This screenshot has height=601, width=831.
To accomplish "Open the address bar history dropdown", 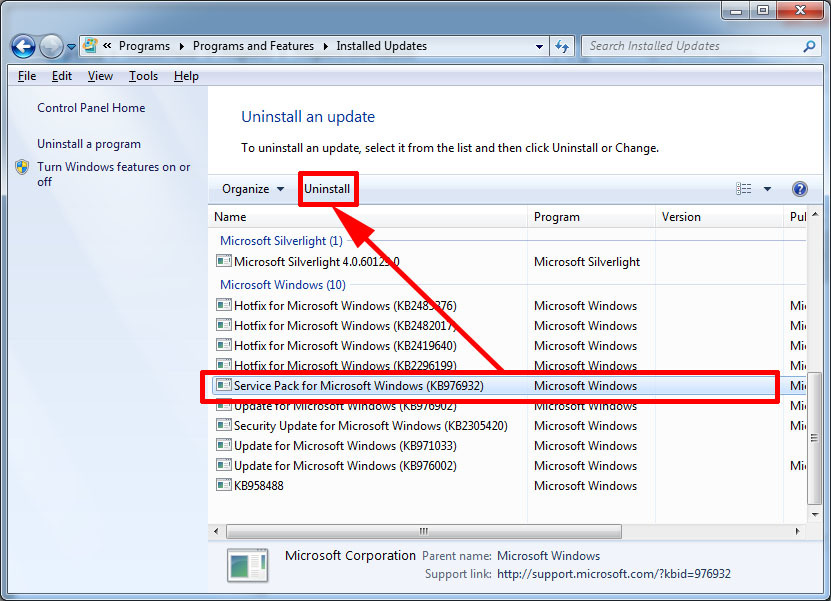I will point(539,47).
